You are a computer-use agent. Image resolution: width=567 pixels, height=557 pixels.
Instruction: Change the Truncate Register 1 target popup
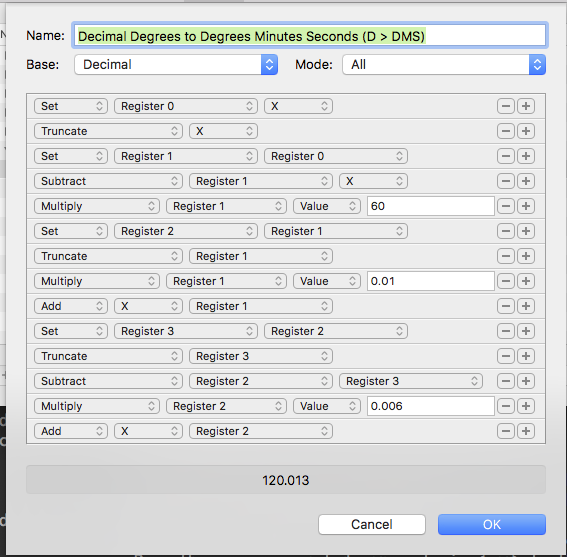[x=261, y=256]
